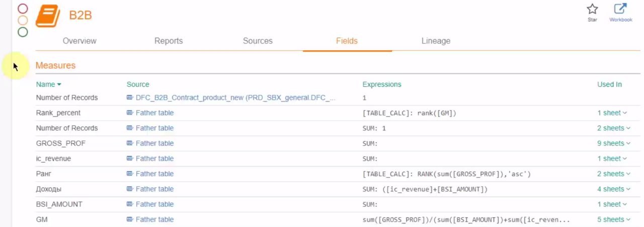Click the orange B2B book icon
The image size is (644, 227).
click(x=48, y=16)
